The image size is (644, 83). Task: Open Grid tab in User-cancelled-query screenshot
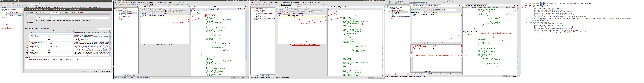[415, 74]
